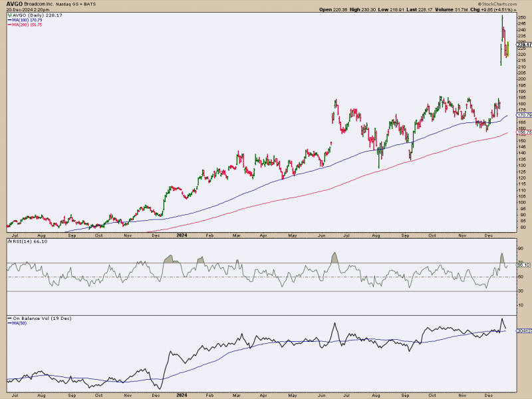Click the Apr month label under the price panel
This screenshot has height=399, width=532.
(x=263, y=235)
